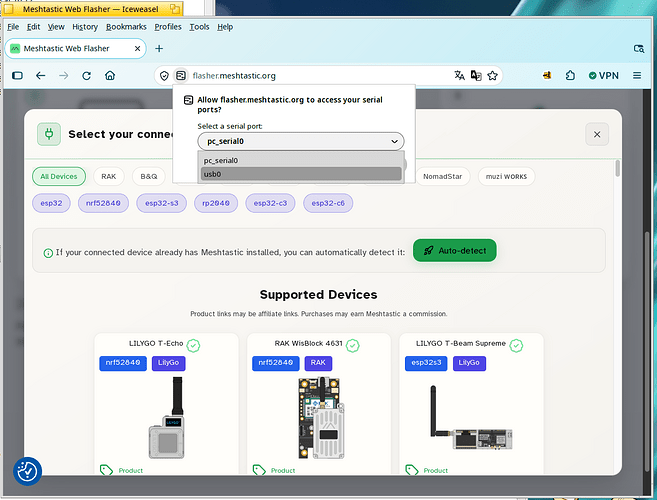Toggle the muzi WORKS vendor filter
The width and height of the screenshot is (657, 500).
click(x=506, y=176)
